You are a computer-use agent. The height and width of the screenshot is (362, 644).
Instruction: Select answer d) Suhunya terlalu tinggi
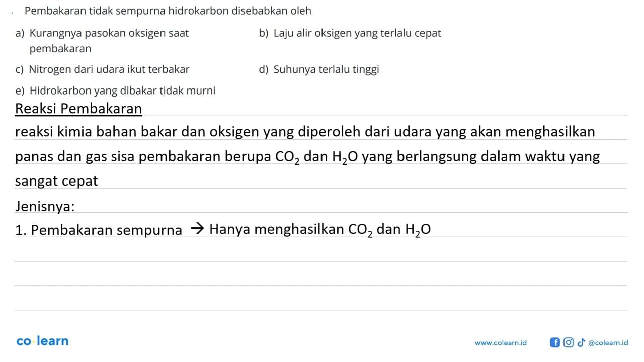pos(319,69)
